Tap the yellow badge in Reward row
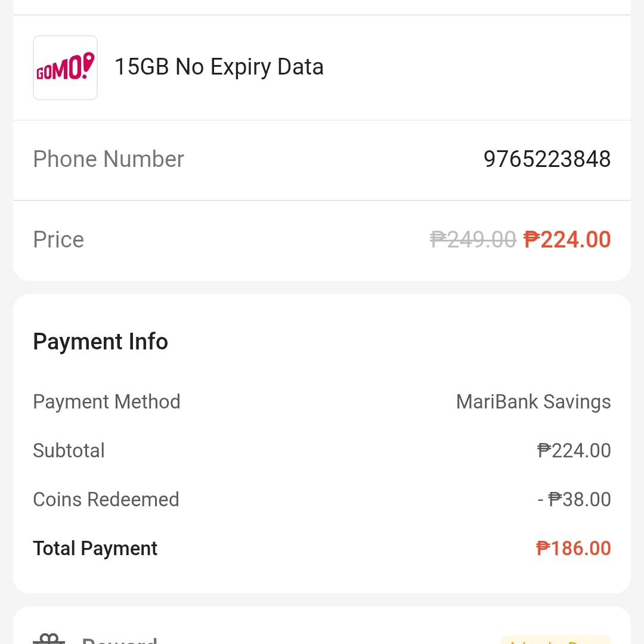 pos(556,640)
